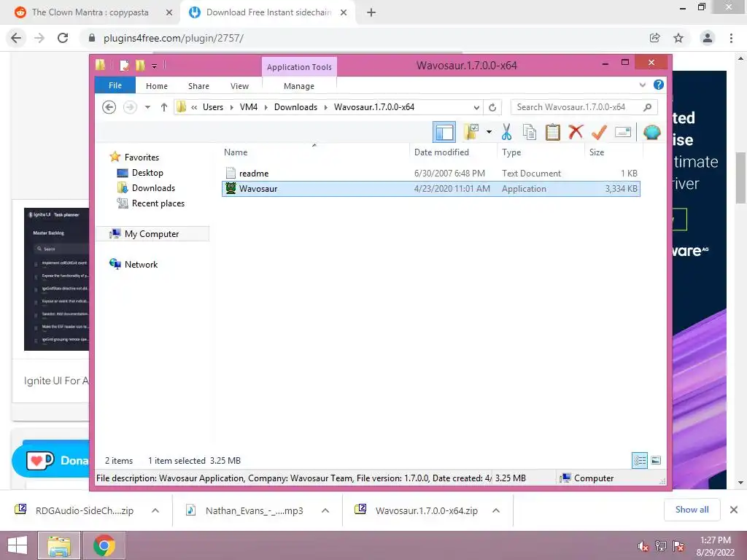Click the Downloads breadcrumb in address bar
The image size is (747, 560).
[296, 107]
